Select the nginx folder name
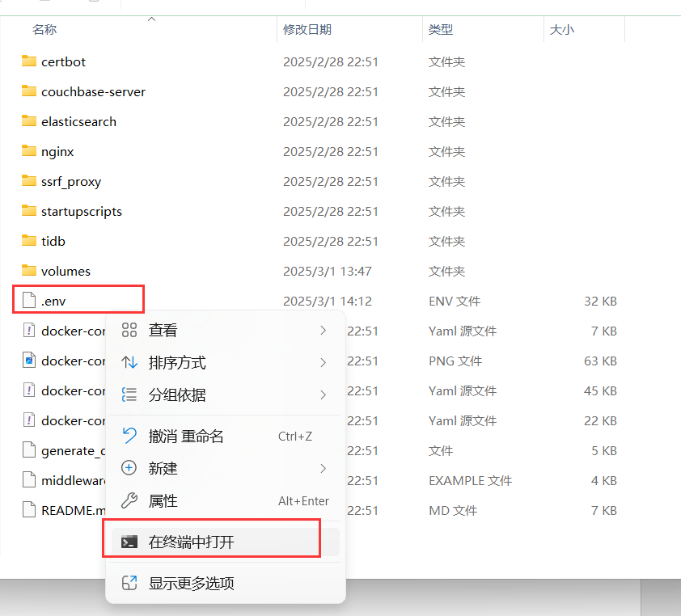 pyautogui.click(x=57, y=152)
